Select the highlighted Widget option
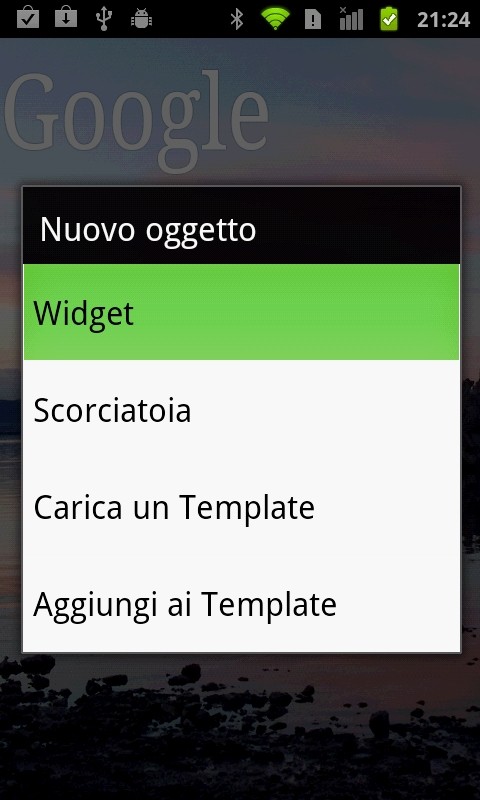480x800 pixels. pyautogui.click(x=241, y=312)
